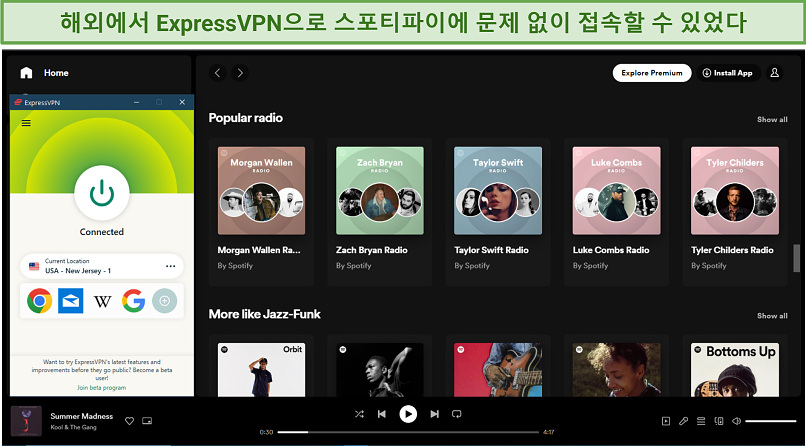Open Zach Bryan Radio card
The width and height of the screenshot is (806, 447).
pos(380,211)
